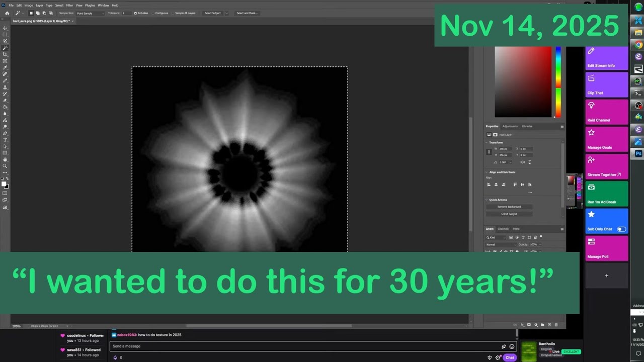Choose Intersect with Selection mode
The image size is (644, 362).
click(51, 13)
